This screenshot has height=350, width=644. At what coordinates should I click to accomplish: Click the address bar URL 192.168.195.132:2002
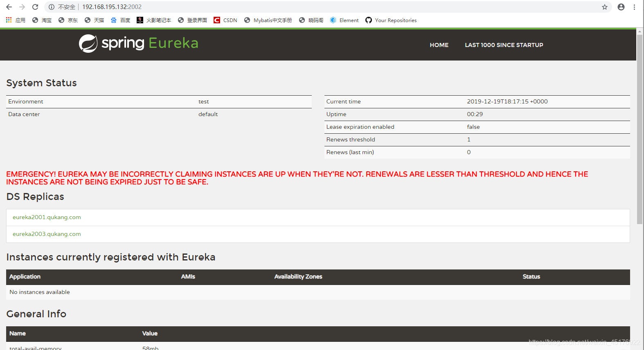(112, 7)
